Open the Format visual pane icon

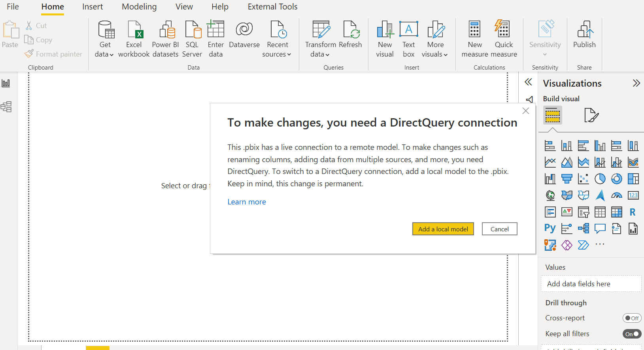click(591, 115)
